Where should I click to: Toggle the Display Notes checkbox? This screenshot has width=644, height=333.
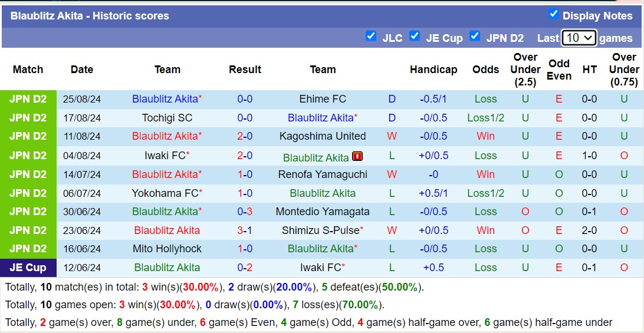click(x=553, y=14)
